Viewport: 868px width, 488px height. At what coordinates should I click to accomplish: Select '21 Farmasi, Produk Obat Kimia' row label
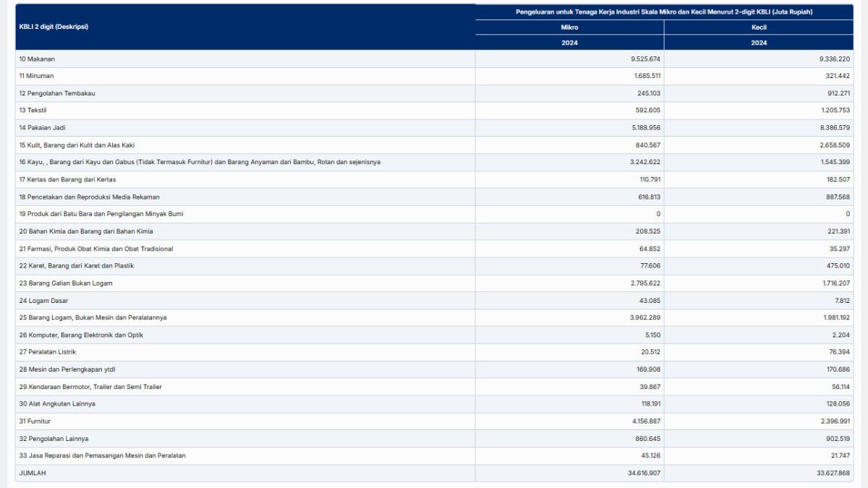(x=96, y=249)
